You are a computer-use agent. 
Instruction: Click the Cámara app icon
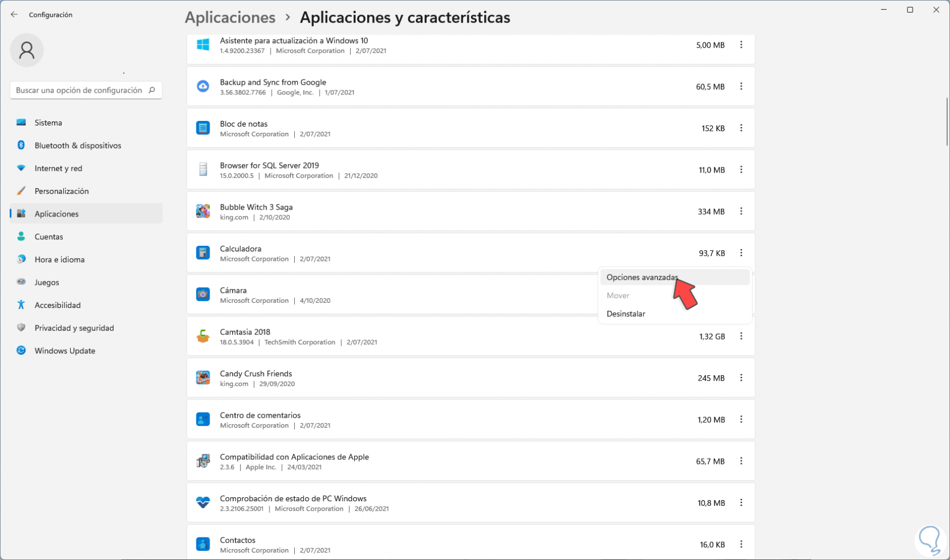[203, 295]
